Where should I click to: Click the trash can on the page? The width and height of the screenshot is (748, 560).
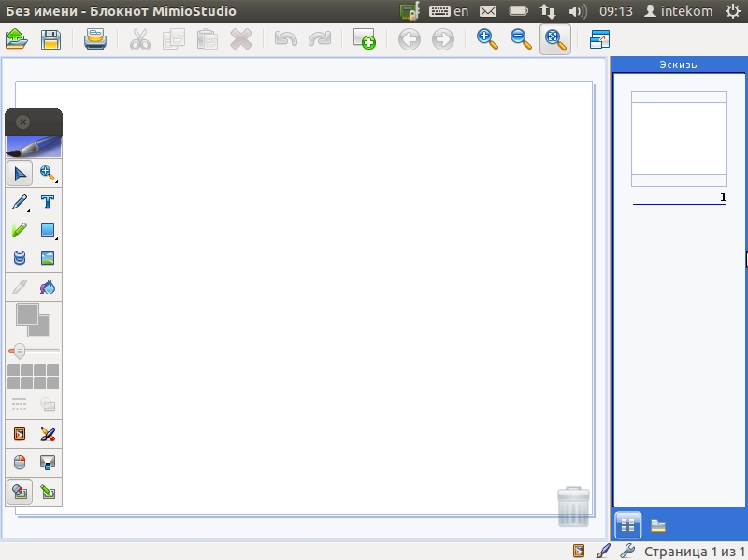tap(573, 507)
